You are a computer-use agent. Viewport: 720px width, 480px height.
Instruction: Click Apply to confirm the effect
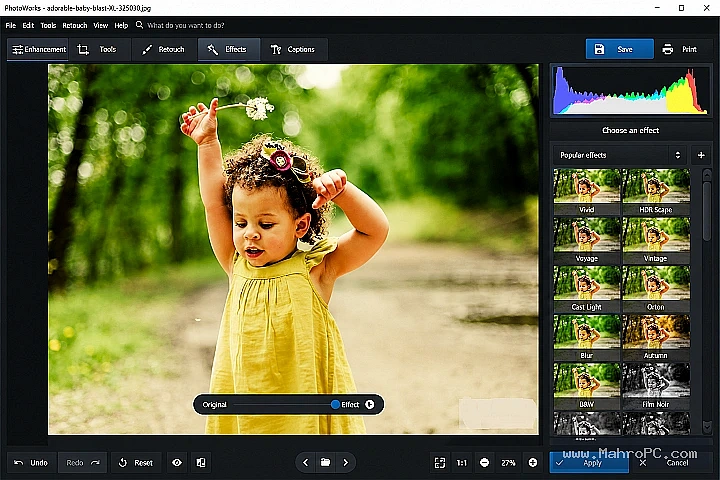point(589,463)
